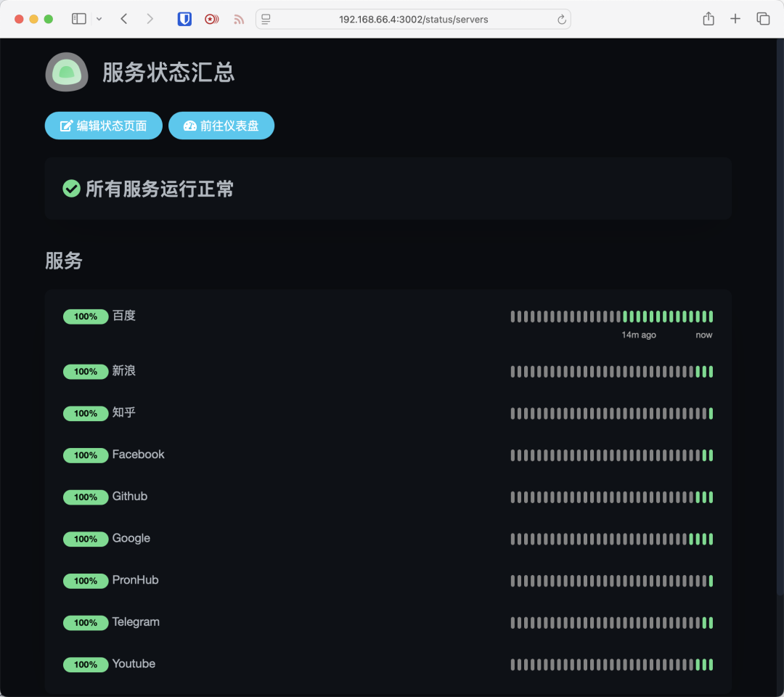784x697 pixels.
Task: Click the Telegram service name
Action: 136,622
